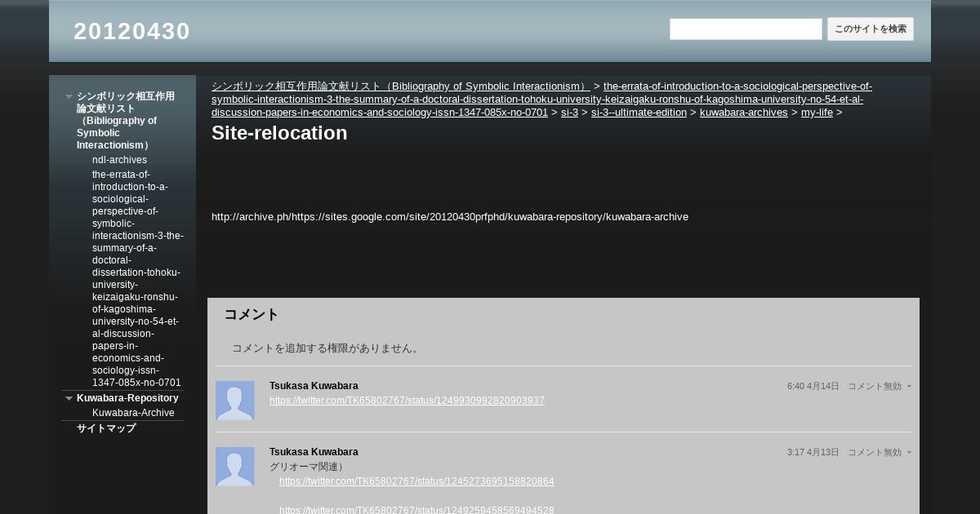Click Tsukasa Kuwabara name on 6:40 comment
This screenshot has width=980, height=514.
point(314,386)
